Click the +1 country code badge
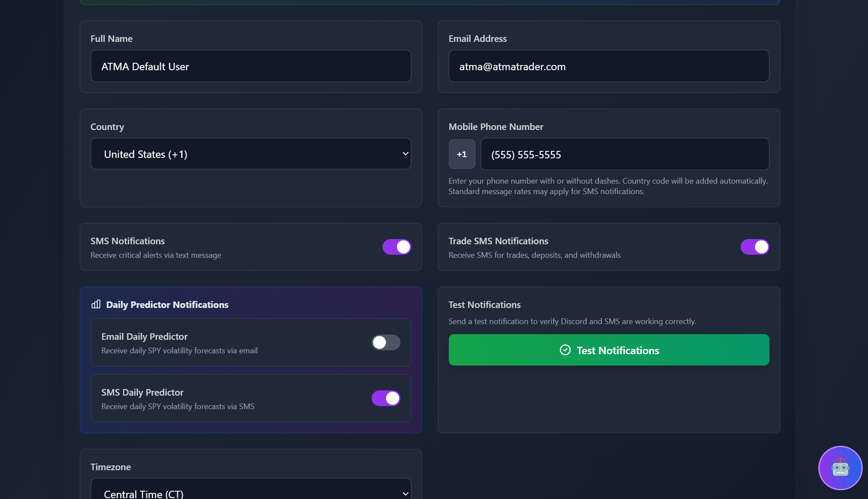Screen dimensions: 868x499 (461, 154)
